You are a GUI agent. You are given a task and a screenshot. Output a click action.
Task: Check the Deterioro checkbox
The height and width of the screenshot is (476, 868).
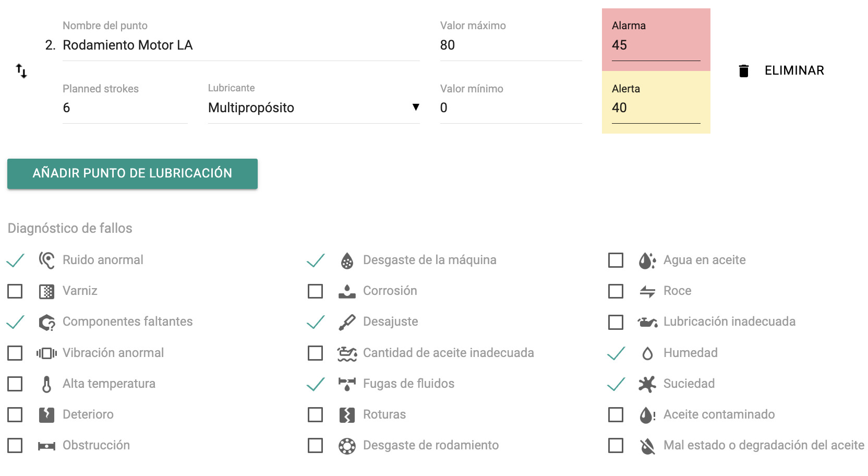coord(15,414)
